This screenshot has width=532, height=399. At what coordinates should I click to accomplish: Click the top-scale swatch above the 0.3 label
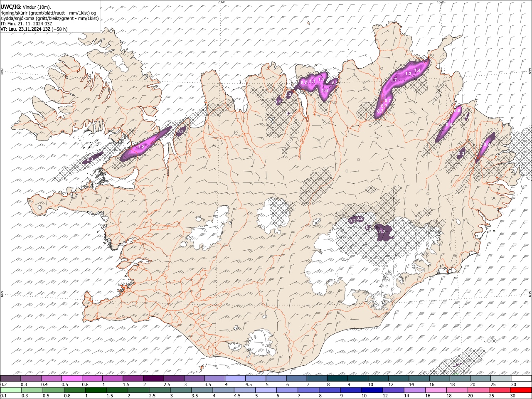coord(31,378)
